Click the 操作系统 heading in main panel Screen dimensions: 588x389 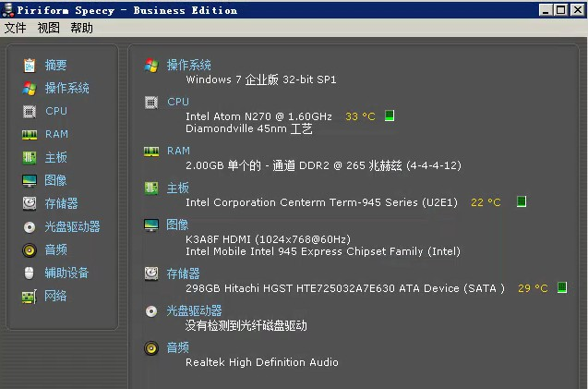188,65
